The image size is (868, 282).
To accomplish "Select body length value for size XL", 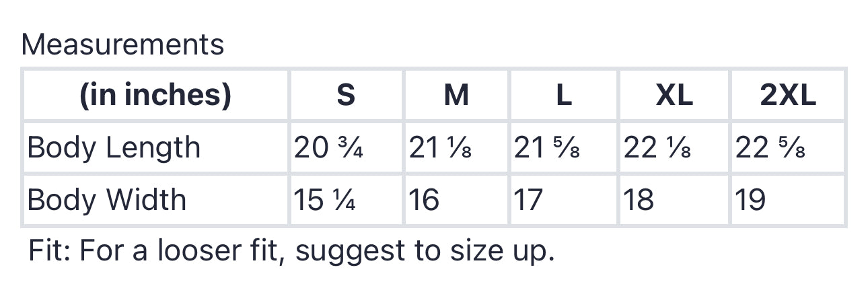I will click(x=657, y=147).
